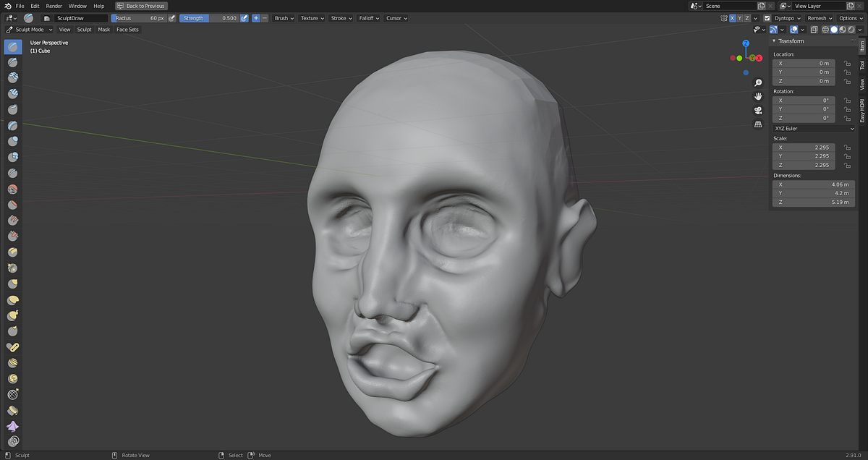This screenshot has height=460, width=868.
Task: Select the Layer brush tool
Action: tap(13, 126)
